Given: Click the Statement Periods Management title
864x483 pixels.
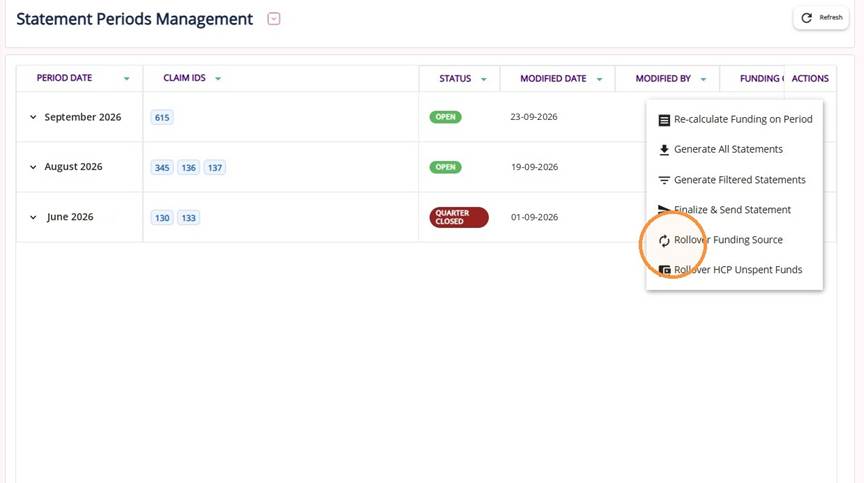Looking at the screenshot, I should point(134,19).
